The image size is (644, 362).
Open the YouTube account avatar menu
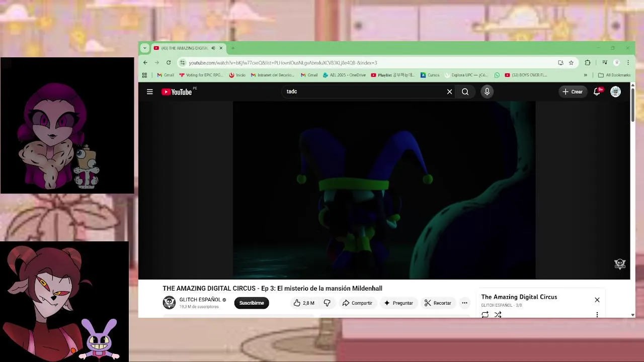point(615,92)
